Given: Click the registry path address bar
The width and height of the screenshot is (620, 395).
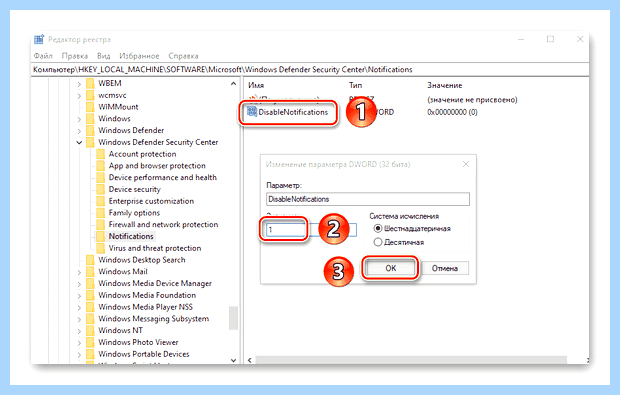Looking at the screenshot, I should pos(310,70).
